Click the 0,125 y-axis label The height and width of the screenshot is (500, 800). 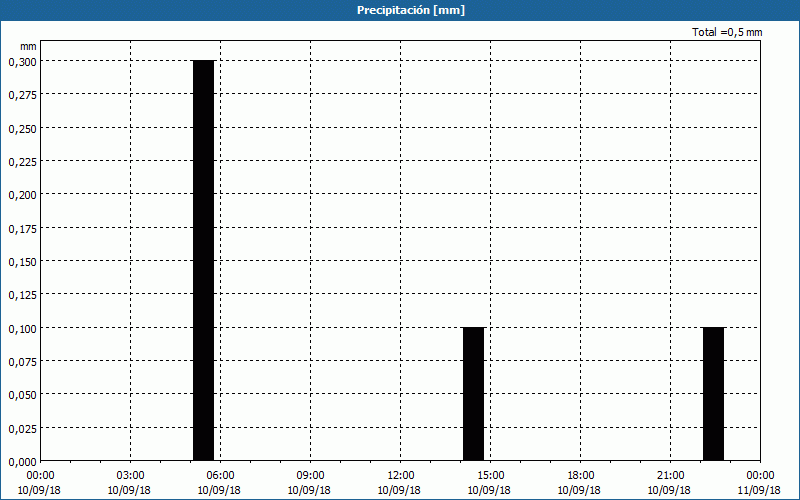[22, 295]
